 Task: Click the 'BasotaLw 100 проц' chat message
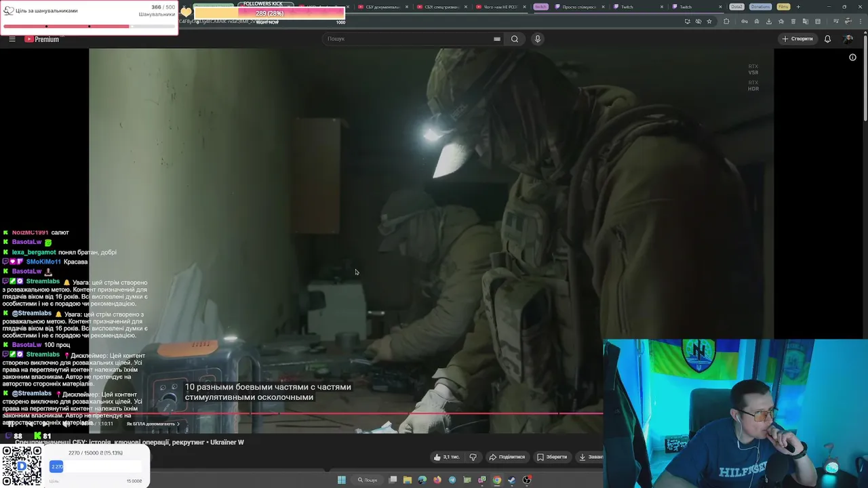click(37, 345)
